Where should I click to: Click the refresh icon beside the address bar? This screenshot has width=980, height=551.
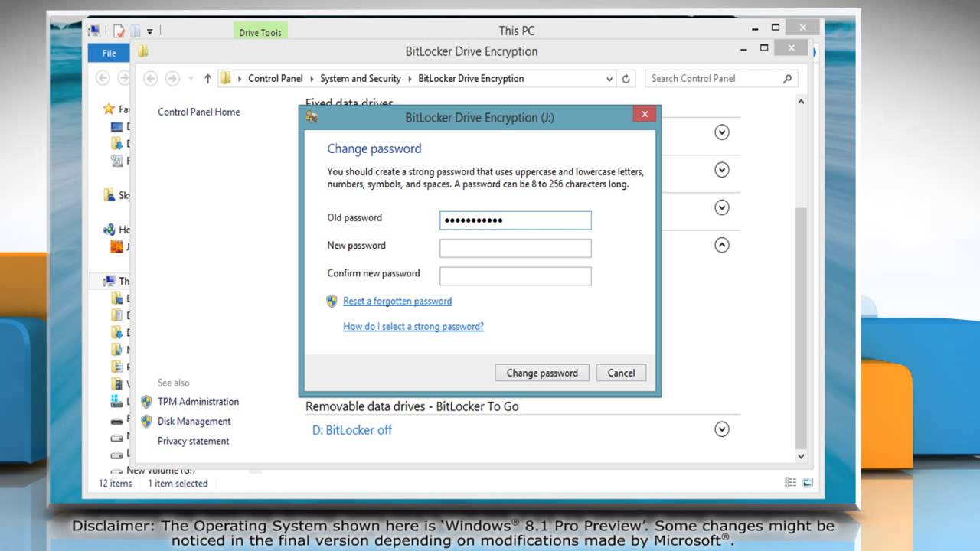coord(626,78)
